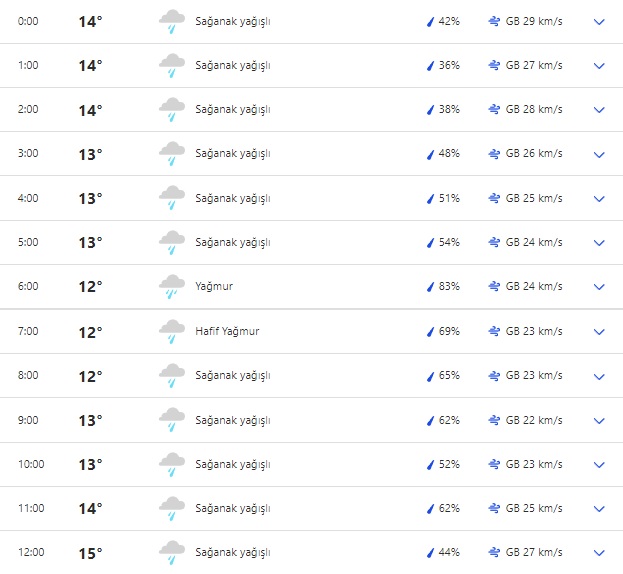Screen dimensions: 623x574
Task: Expand the 0:00 hourly forecast details
Action: click(599, 22)
